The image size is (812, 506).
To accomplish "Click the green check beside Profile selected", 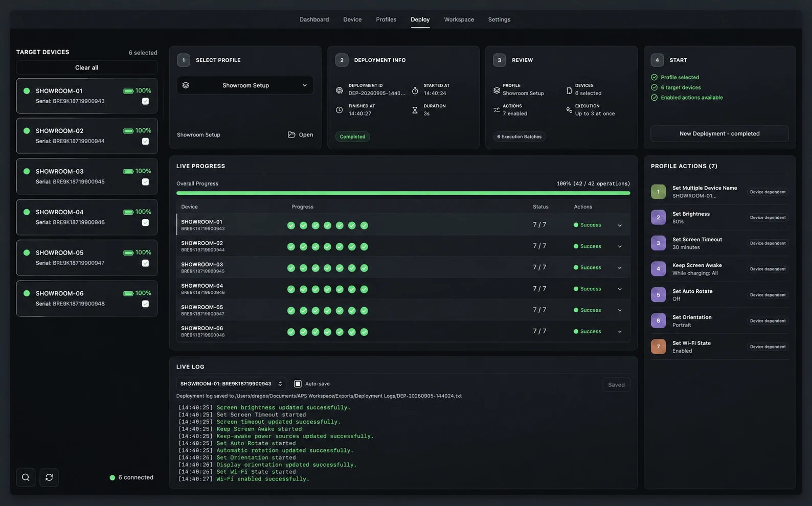I will point(654,77).
